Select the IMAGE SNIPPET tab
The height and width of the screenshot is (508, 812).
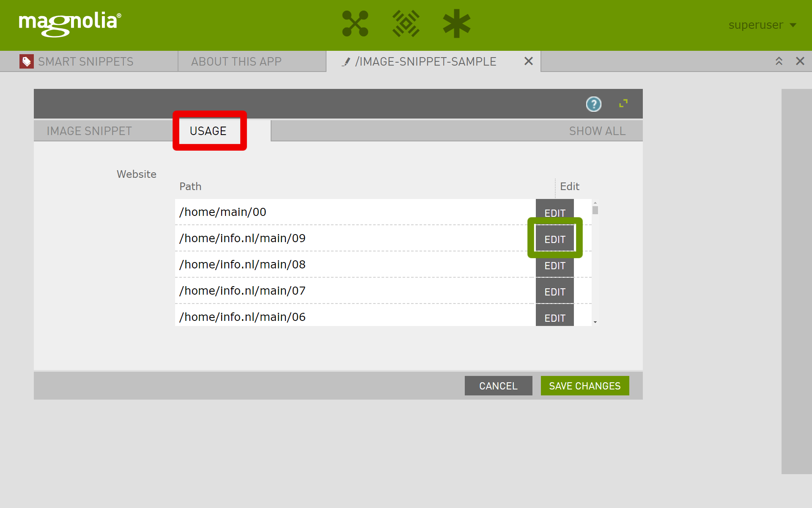[89, 130]
